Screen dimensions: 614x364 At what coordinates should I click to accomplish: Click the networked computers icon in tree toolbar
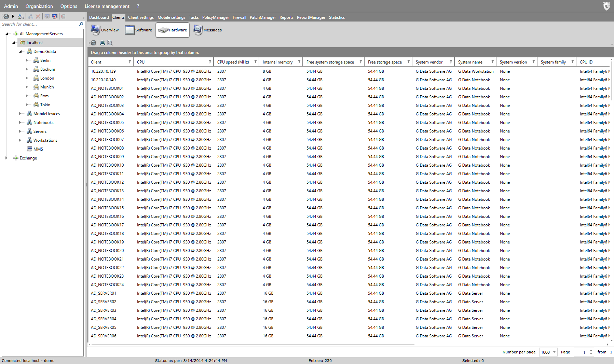click(21, 16)
